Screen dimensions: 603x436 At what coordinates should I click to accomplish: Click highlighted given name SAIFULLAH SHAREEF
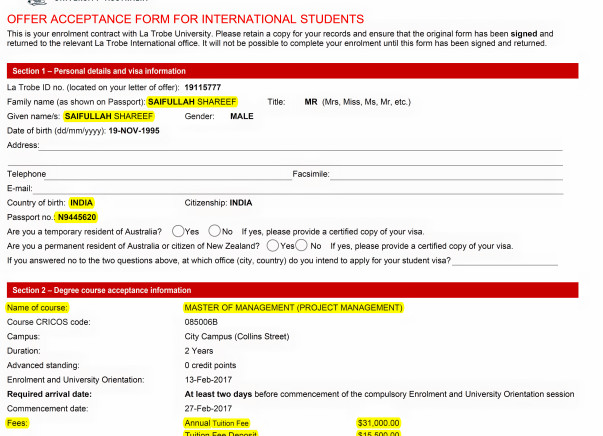109,116
